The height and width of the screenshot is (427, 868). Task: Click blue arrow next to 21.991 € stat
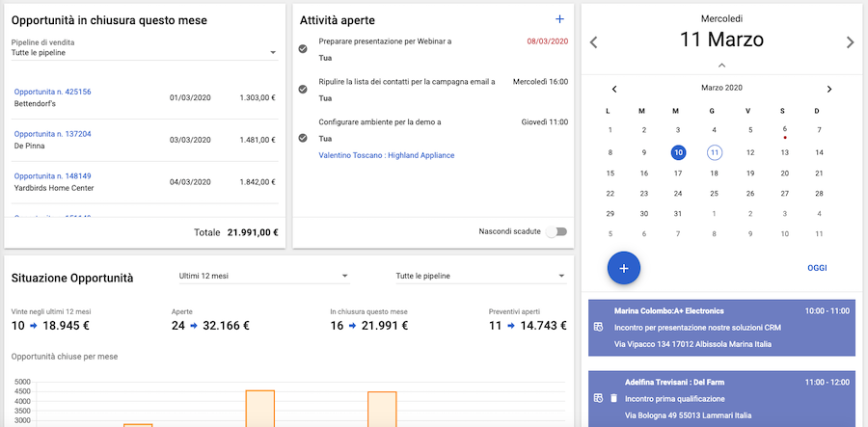click(353, 326)
